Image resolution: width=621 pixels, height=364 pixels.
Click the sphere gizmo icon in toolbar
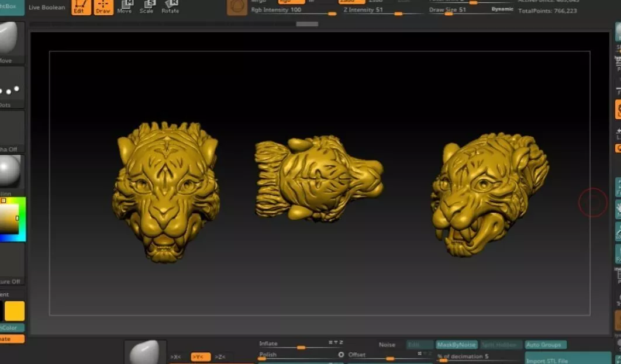(x=237, y=8)
